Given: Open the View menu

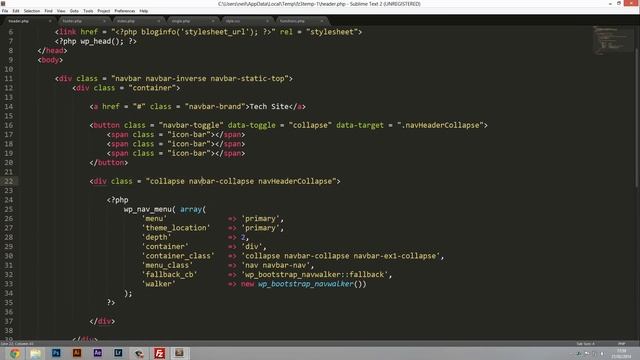Looking at the screenshot, I should (61, 11).
